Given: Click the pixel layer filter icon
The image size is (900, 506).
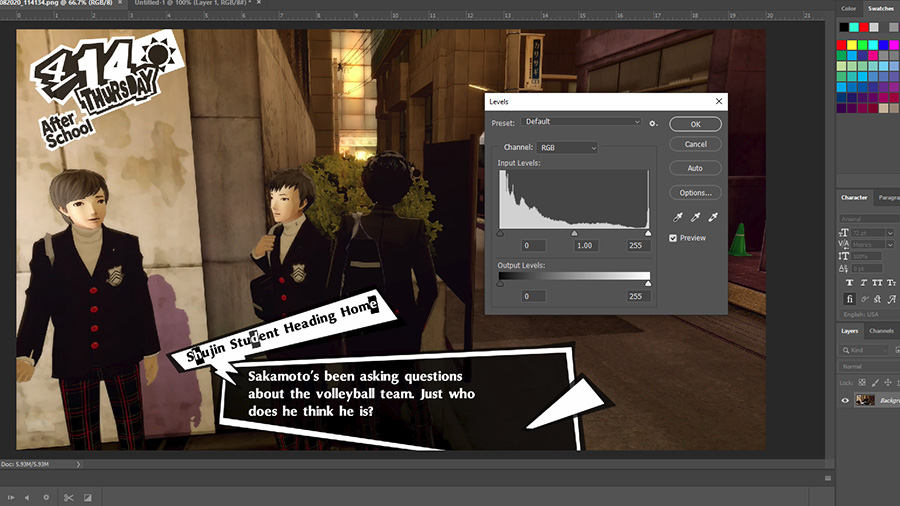Looking at the screenshot, I should coord(897,350).
